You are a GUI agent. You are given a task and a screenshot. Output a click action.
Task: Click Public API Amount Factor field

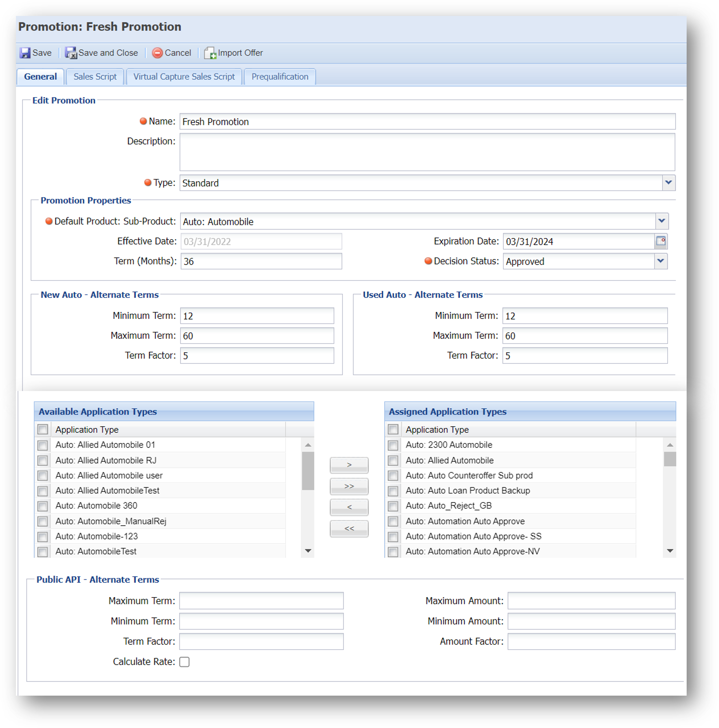[591, 641]
